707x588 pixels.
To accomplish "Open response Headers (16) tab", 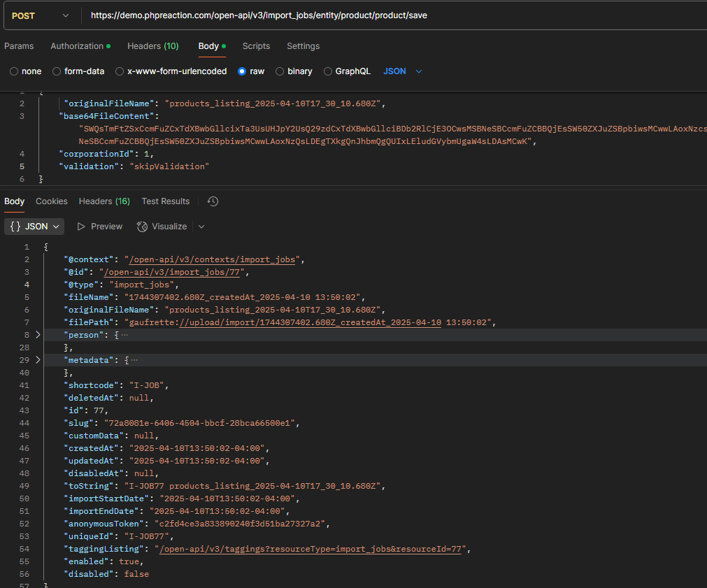I will (104, 201).
